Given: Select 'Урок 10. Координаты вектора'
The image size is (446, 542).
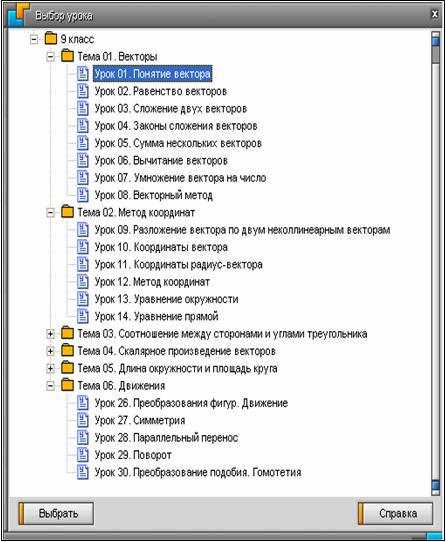Looking at the screenshot, I should pos(161,247).
